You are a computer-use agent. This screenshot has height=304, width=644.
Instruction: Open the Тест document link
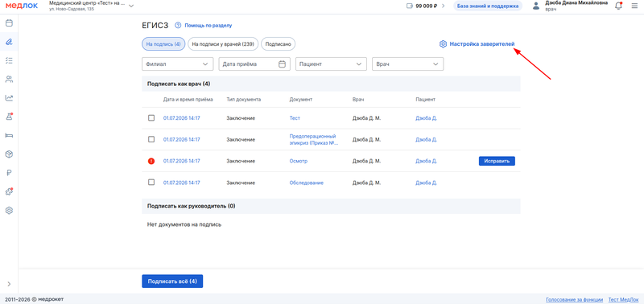coord(295,118)
